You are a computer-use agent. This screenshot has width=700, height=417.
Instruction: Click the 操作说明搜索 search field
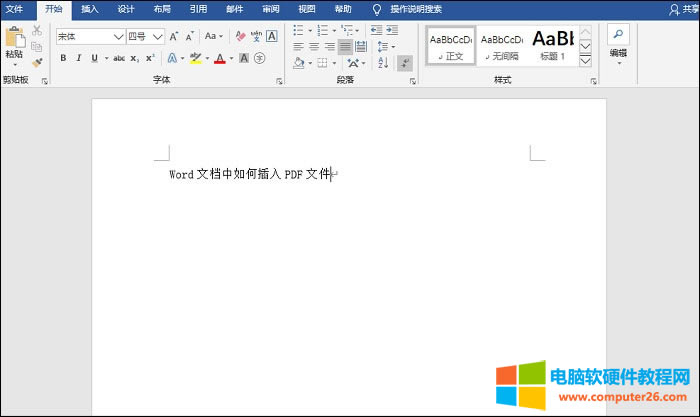point(415,8)
